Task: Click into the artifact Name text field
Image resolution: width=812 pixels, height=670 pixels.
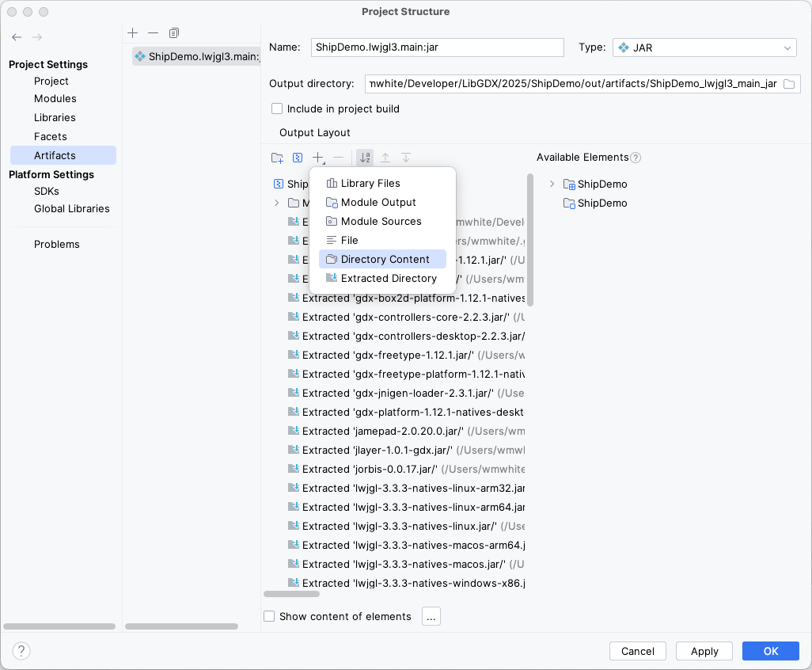Action: [x=437, y=48]
